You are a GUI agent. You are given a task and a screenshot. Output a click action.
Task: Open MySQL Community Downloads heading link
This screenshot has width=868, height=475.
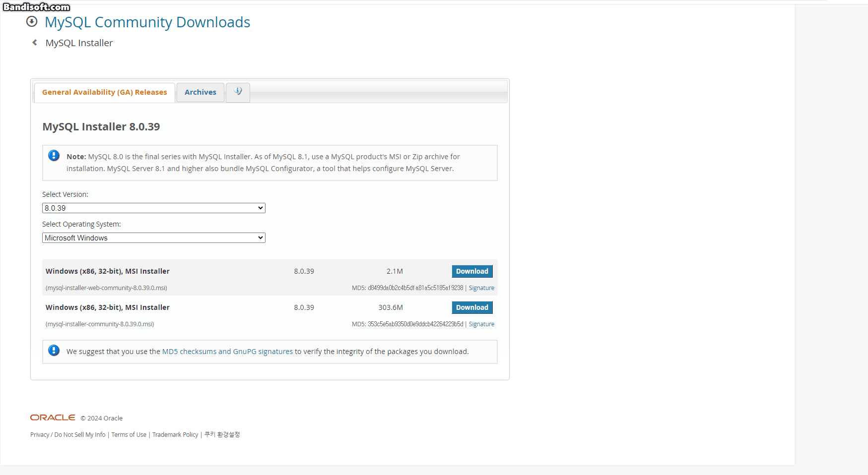(147, 22)
